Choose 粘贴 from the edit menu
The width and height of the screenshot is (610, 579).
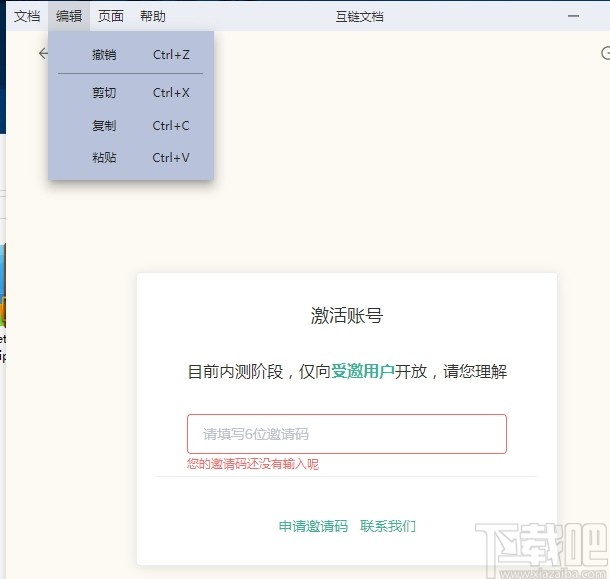point(131,158)
